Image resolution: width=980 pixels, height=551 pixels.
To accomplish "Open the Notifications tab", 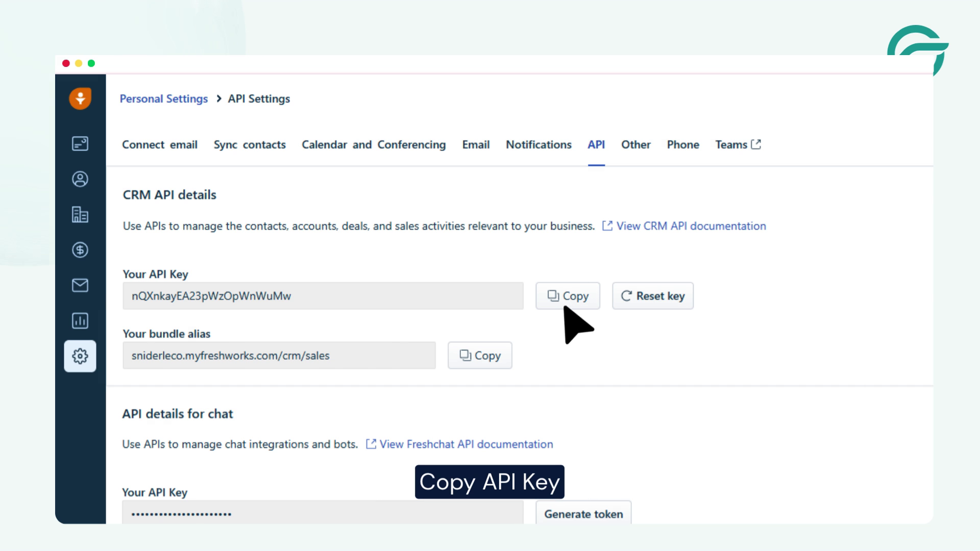I will [x=538, y=145].
